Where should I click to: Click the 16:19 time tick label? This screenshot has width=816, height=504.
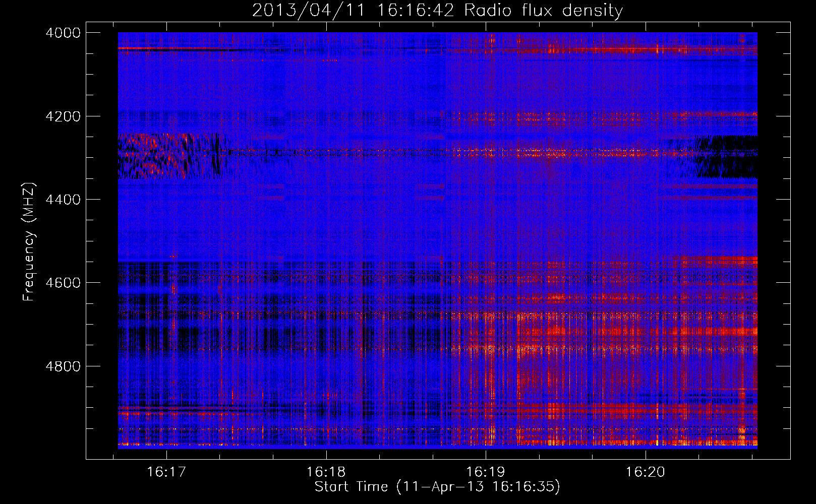pyautogui.click(x=486, y=472)
